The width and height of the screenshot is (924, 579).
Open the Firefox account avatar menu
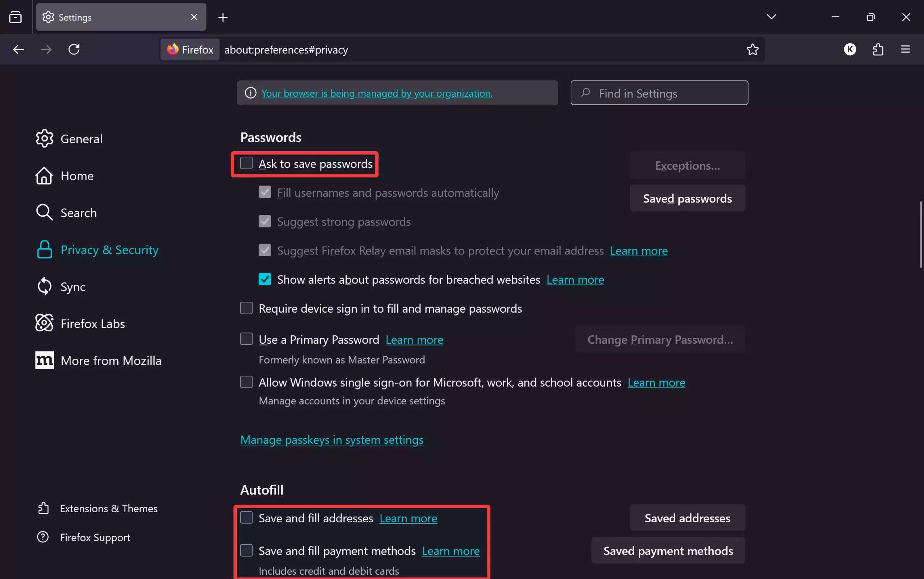(x=849, y=49)
